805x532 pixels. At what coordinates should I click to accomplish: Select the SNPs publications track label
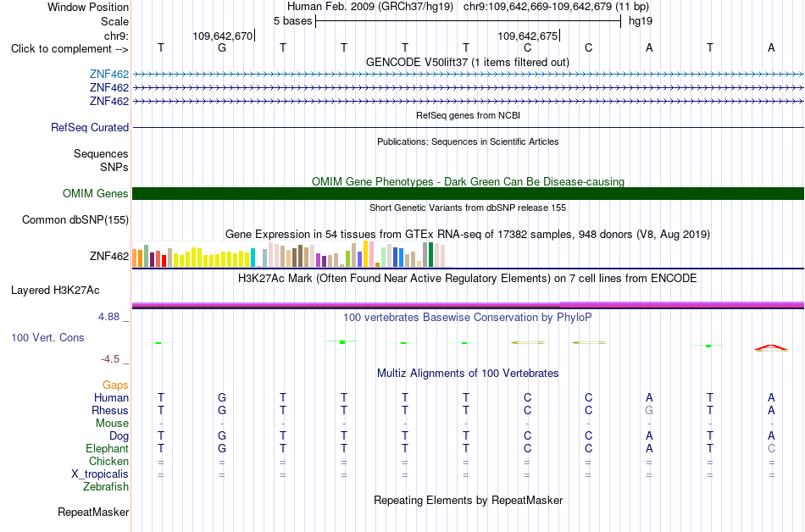coord(114,167)
